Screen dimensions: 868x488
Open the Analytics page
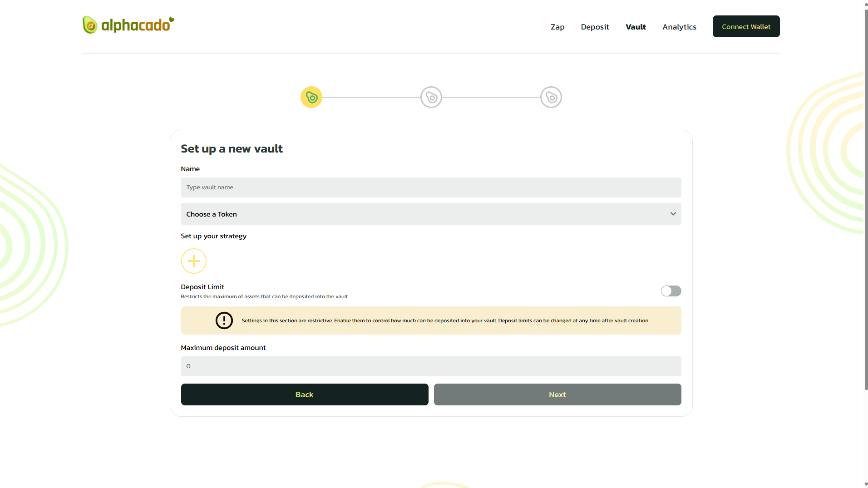679,27
